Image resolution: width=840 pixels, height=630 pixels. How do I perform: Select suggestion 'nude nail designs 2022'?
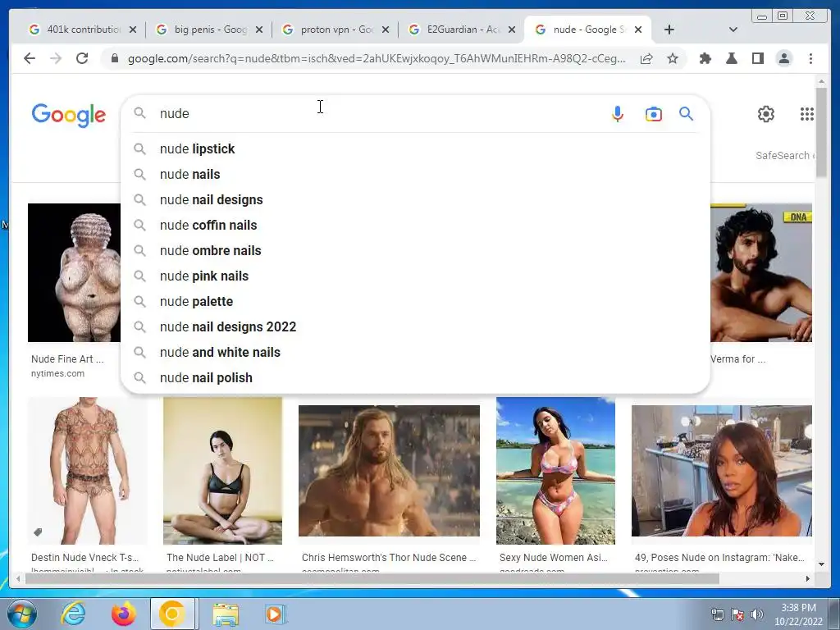tap(416, 326)
